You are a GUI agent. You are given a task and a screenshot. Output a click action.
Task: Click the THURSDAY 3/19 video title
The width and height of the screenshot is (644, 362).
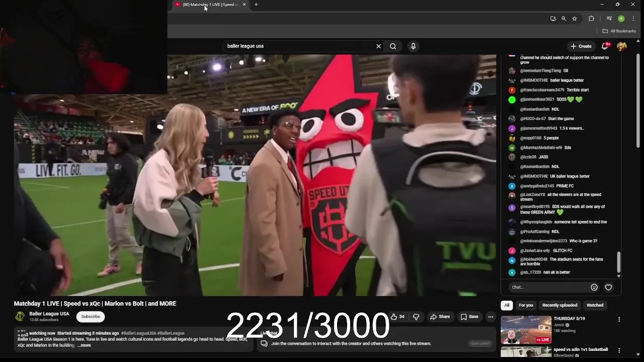point(569,319)
